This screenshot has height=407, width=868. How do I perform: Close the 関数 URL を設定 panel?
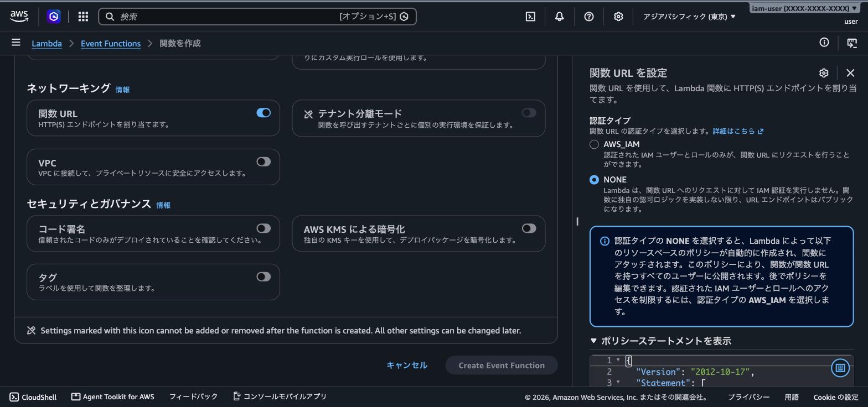(850, 73)
